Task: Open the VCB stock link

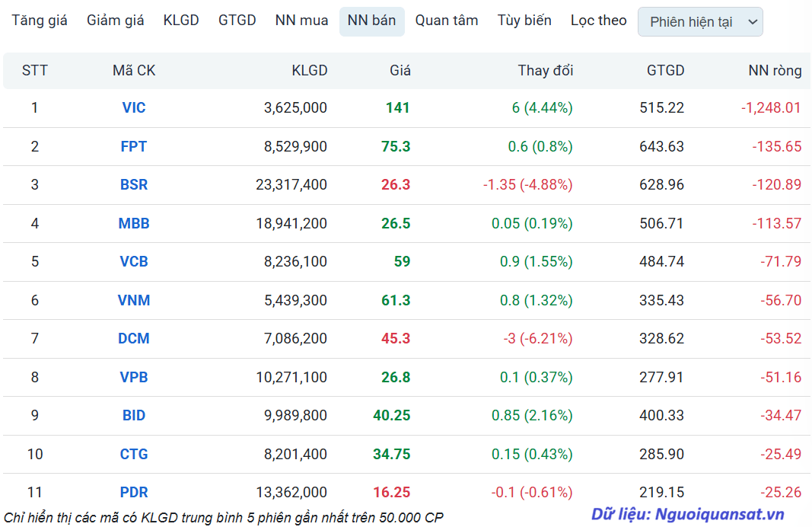Action: tap(134, 261)
